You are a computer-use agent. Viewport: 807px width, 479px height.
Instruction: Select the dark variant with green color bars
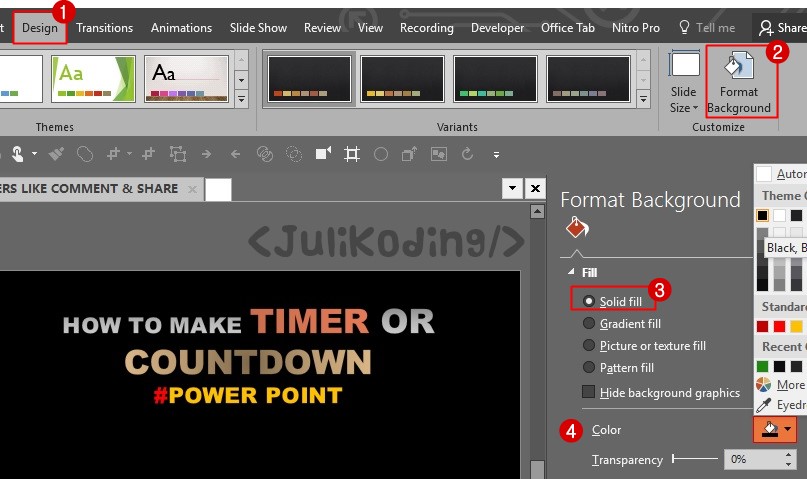point(495,79)
